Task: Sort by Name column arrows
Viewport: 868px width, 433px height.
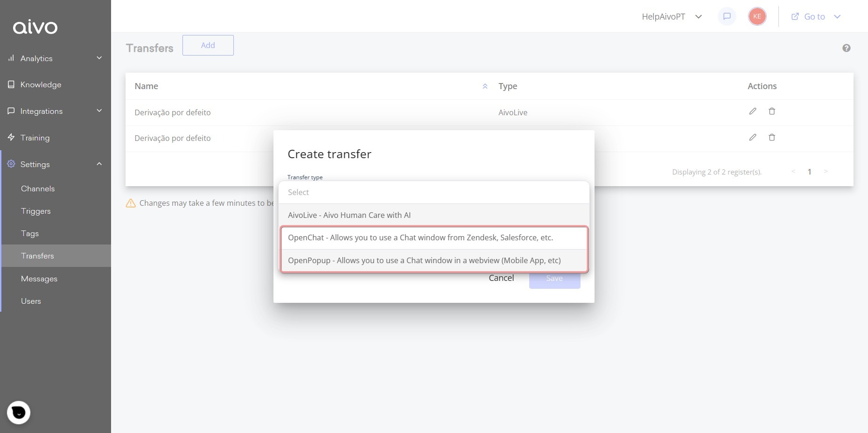Action: [x=485, y=86]
